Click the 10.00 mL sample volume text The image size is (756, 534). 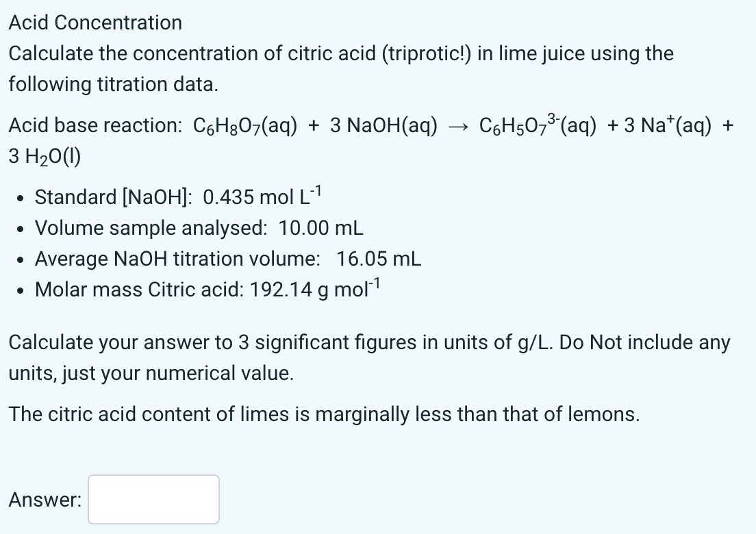point(323,228)
